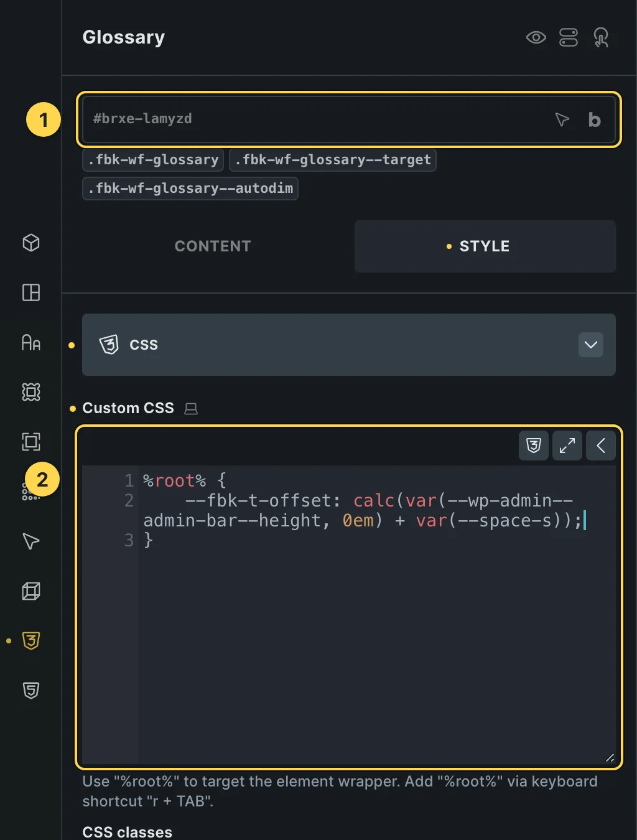Select the .fbk-wf-glossary--autodim class chip
Viewport: 637px width, 840px height.
point(190,189)
